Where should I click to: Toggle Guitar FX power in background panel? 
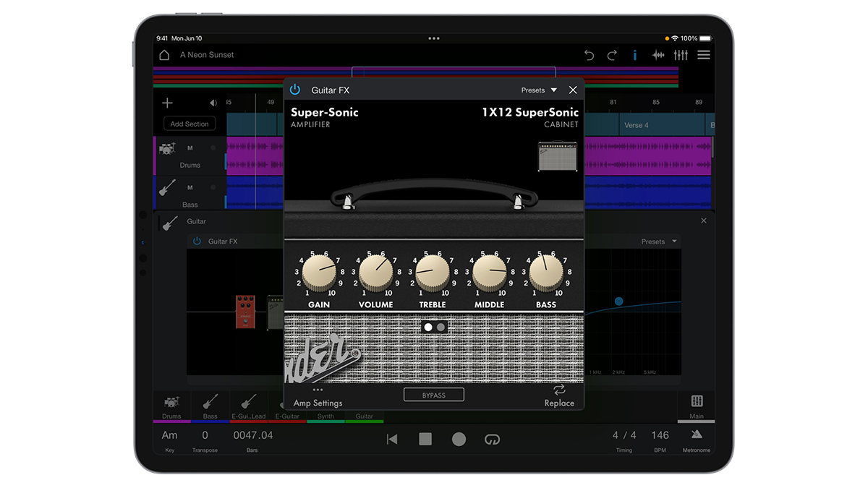coord(197,241)
